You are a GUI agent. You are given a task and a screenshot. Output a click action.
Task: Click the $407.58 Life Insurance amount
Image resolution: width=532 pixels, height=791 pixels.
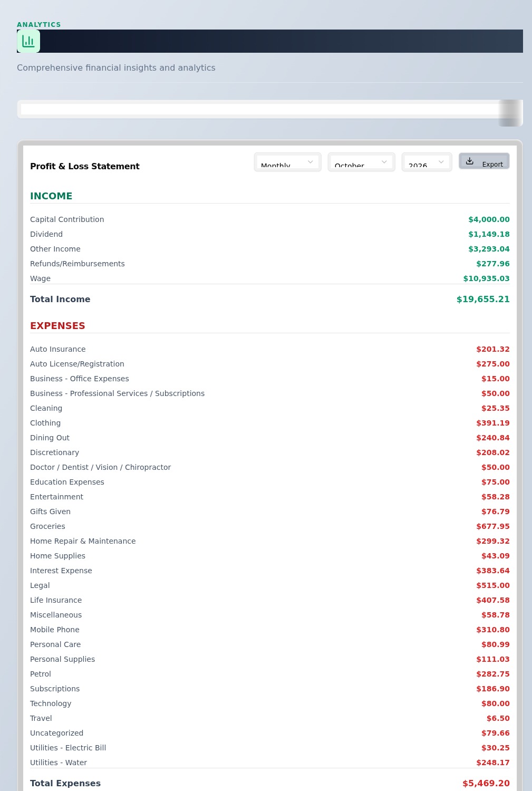(493, 600)
